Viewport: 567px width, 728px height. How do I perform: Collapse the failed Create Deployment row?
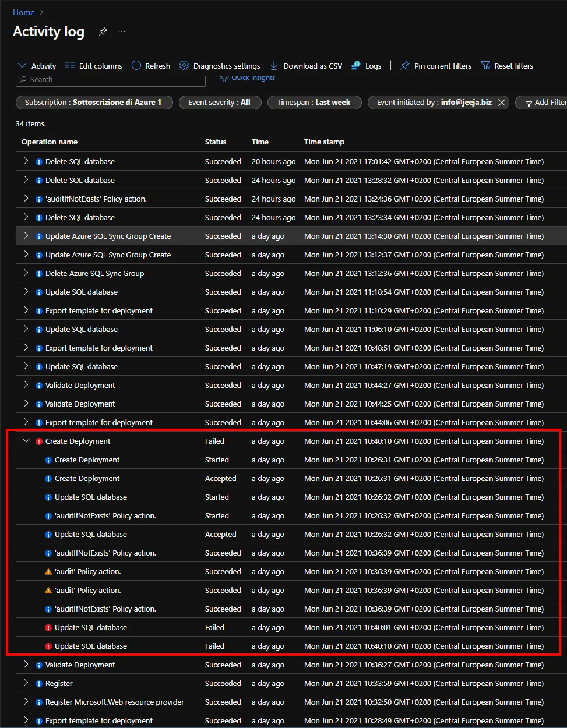pos(26,441)
